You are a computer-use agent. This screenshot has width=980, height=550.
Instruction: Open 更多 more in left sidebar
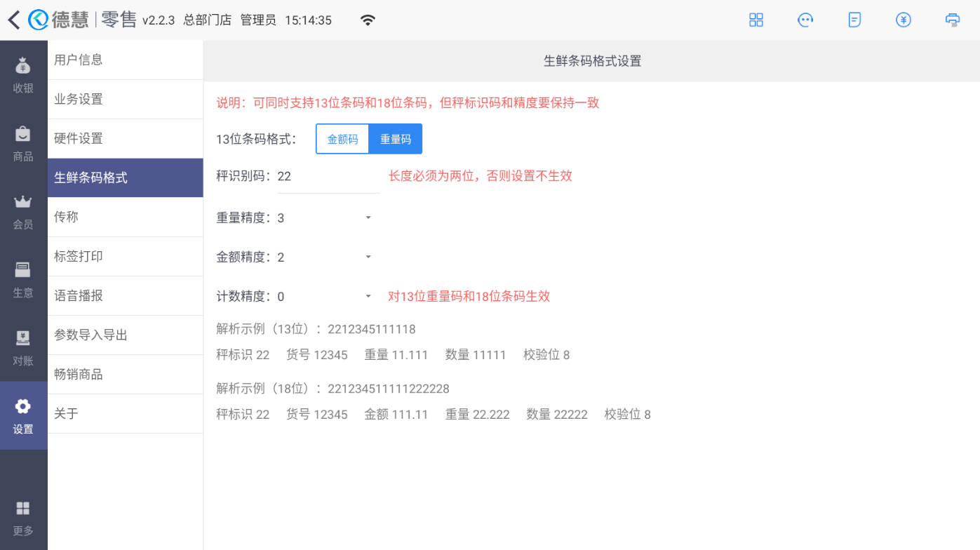(x=23, y=518)
